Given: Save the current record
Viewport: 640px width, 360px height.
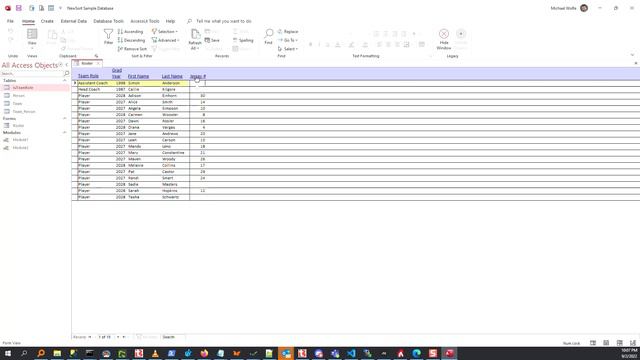Looking at the screenshot, I should pos(212,40).
